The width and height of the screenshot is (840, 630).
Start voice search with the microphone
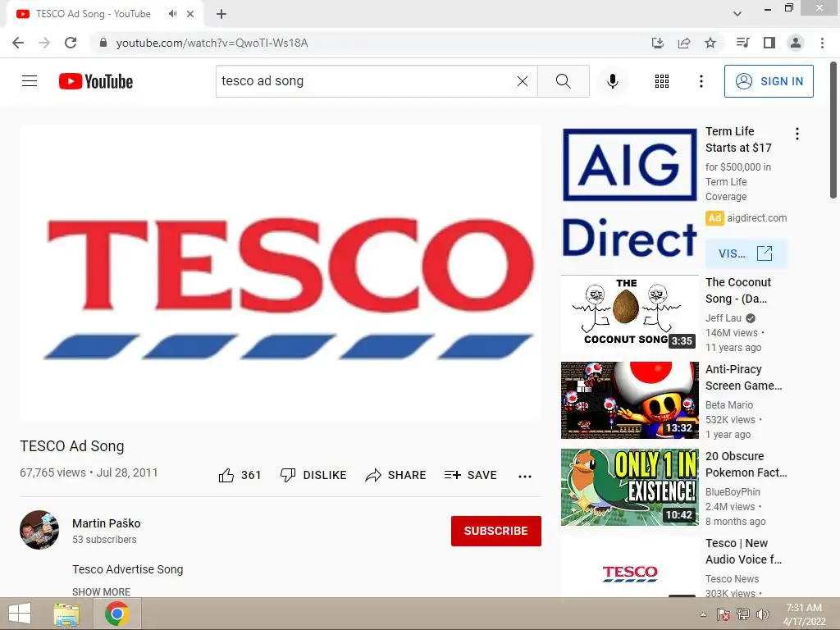pos(612,81)
